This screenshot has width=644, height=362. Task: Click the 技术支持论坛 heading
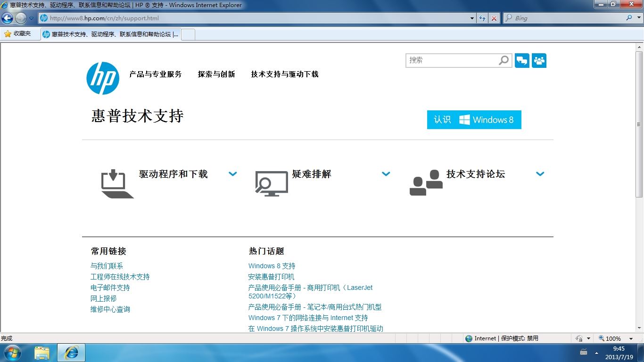point(476,174)
